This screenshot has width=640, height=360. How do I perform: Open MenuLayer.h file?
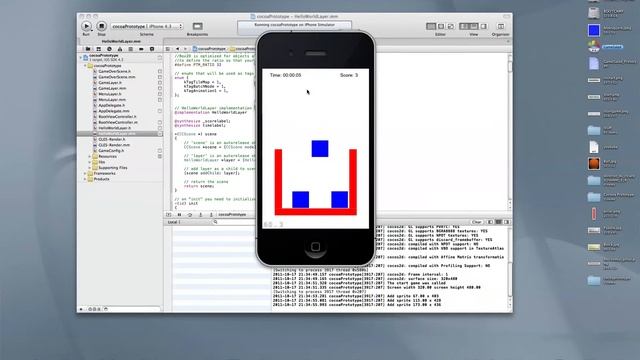[109, 94]
